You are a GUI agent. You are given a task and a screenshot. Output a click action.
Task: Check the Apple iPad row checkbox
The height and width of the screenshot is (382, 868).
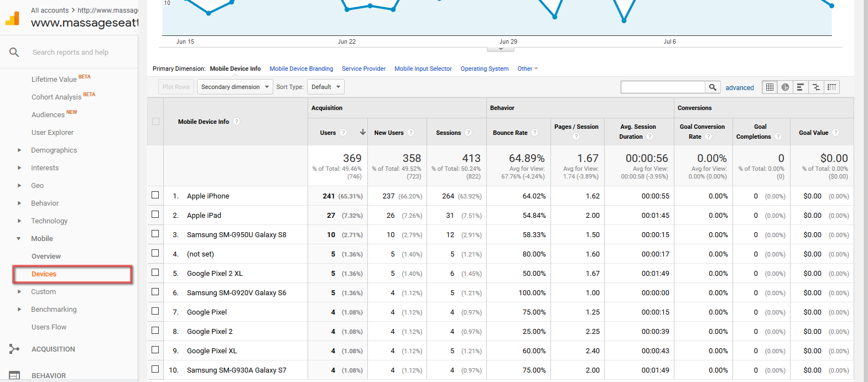[x=155, y=214]
